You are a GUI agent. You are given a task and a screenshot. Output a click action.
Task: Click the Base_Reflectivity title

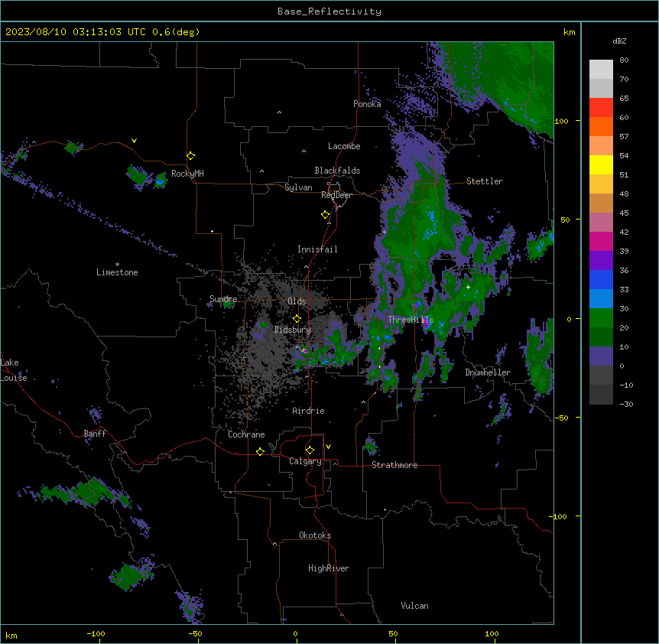coord(329,11)
